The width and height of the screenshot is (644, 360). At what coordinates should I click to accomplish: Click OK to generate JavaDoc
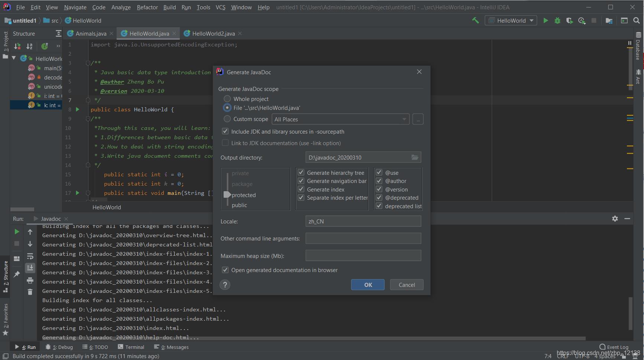point(368,285)
